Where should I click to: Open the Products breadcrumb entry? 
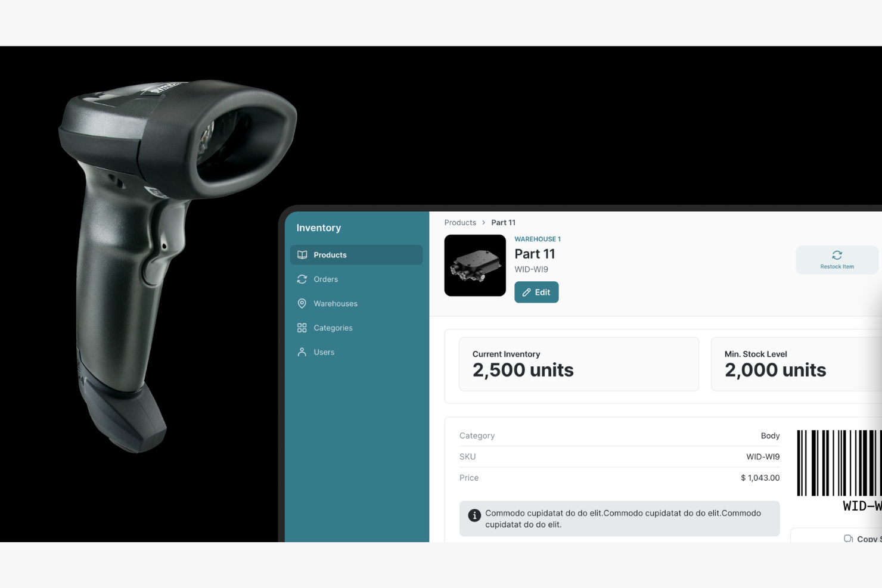[x=460, y=222]
